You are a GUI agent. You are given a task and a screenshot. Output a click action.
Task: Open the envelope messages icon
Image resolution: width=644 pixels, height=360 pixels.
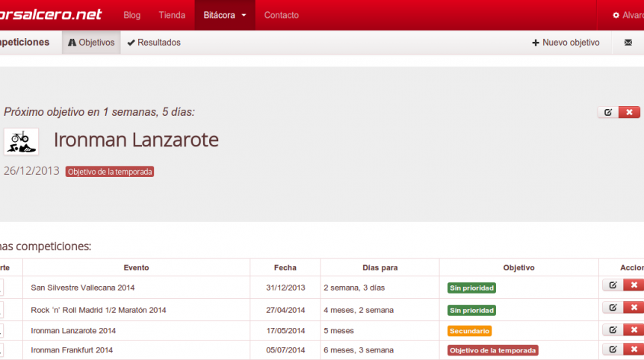pyautogui.click(x=628, y=43)
